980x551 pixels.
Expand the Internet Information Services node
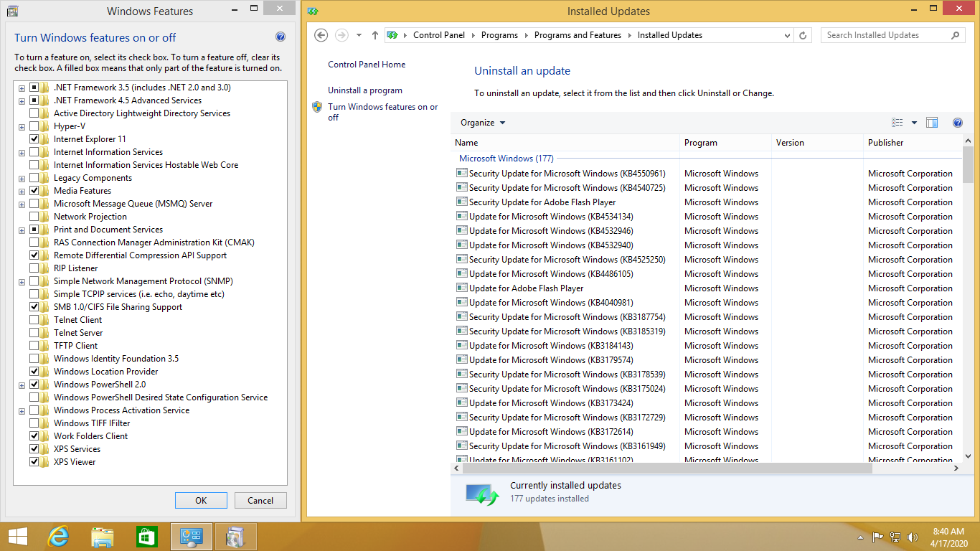click(22, 152)
